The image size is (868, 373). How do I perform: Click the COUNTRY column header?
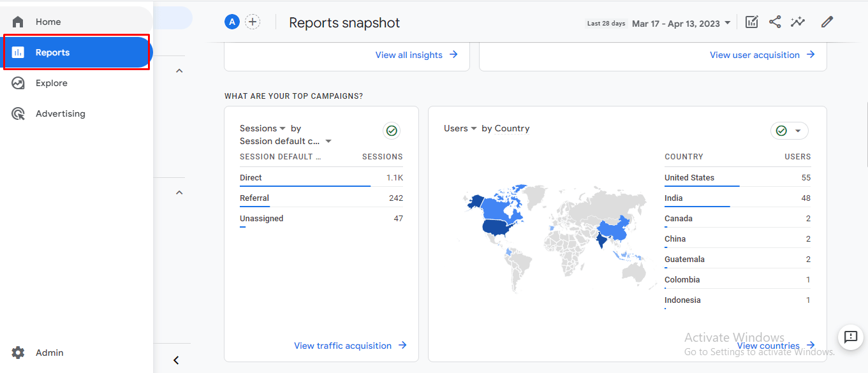[x=684, y=157]
